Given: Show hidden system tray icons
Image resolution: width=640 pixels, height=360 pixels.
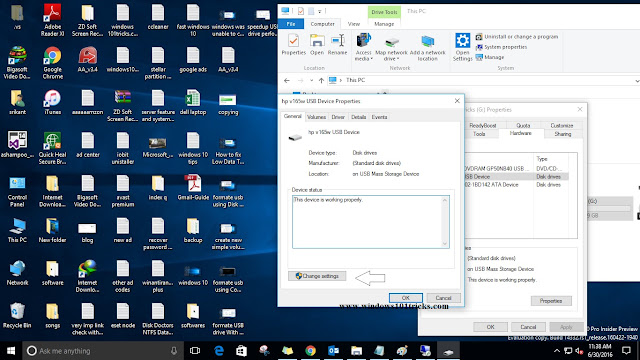Looking at the screenshot, I should click(557, 351).
